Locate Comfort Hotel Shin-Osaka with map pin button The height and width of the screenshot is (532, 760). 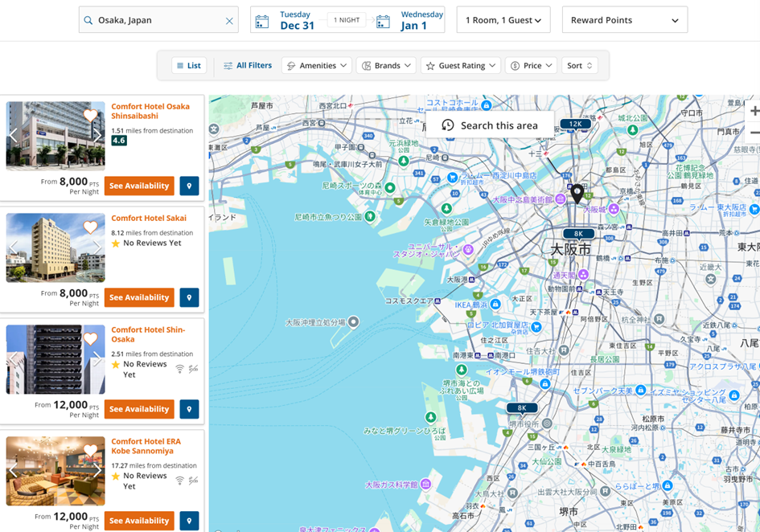tap(189, 409)
